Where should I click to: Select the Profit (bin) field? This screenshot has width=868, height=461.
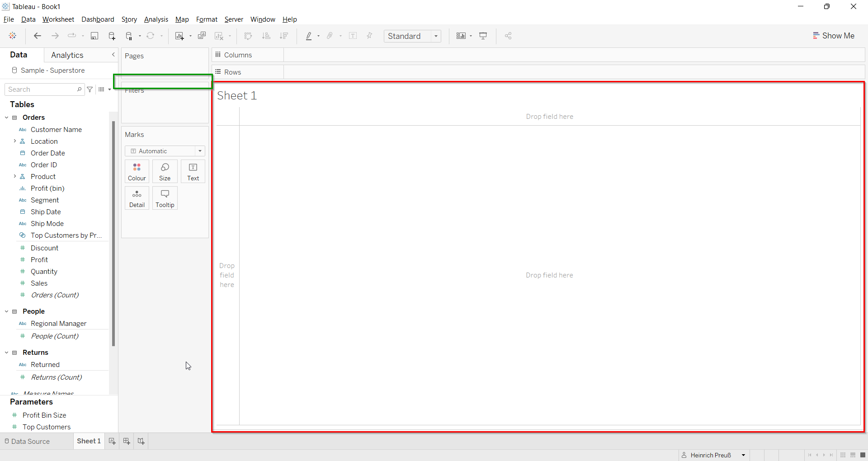tap(47, 188)
